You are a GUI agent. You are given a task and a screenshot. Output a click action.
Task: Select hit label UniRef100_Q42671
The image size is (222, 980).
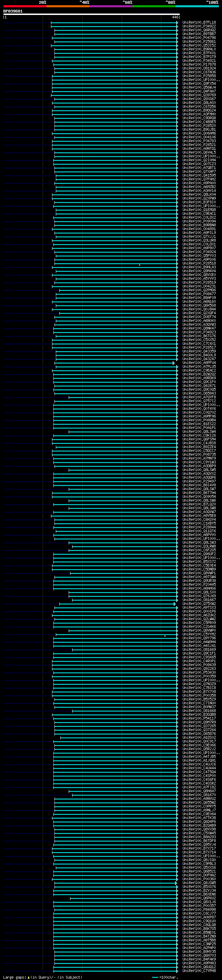click(x=199, y=386)
